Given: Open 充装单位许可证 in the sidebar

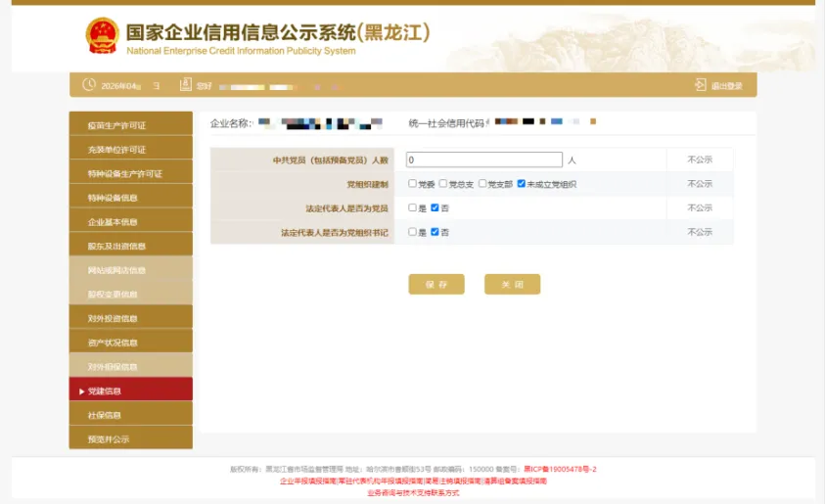Looking at the screenshot, I should pos(130,150).
